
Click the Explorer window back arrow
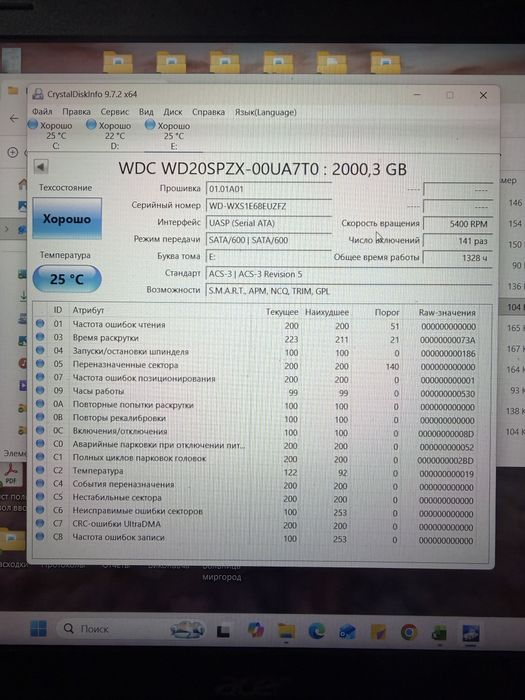(x=14, y=118)
